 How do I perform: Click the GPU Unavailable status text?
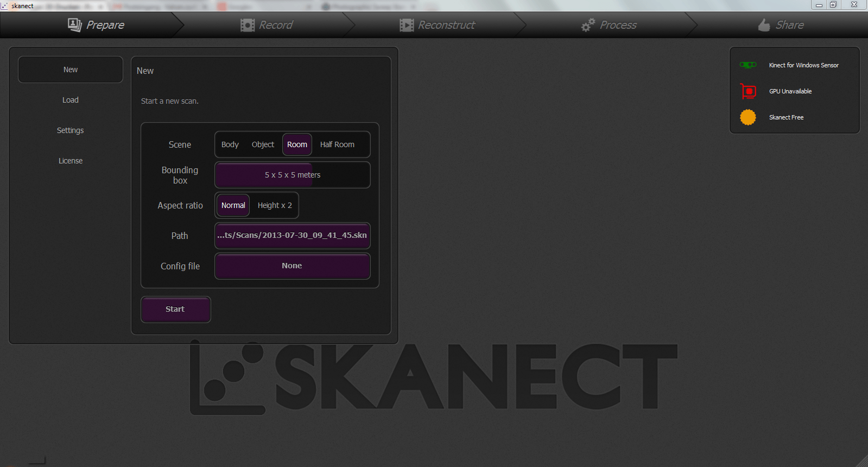pos(790,91)
